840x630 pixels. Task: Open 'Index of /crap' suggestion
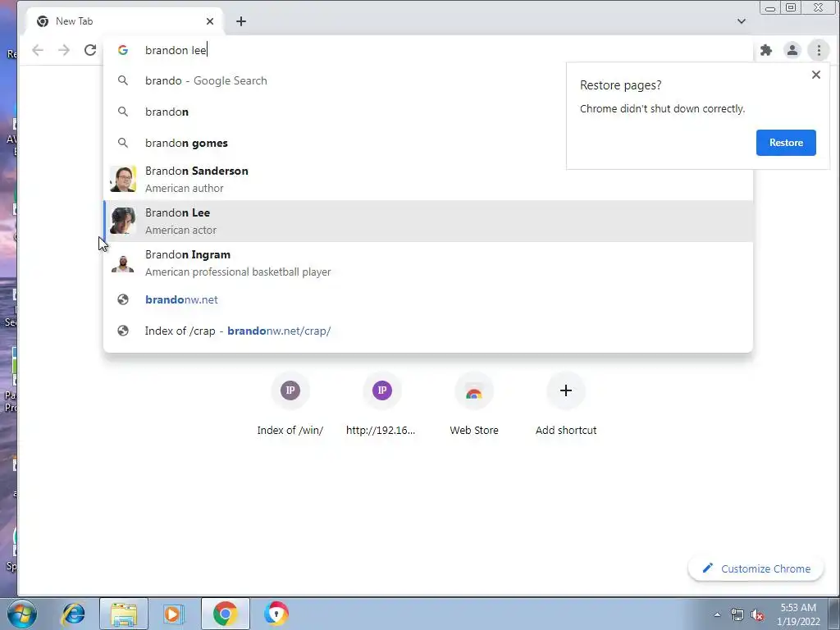point(428,331)
